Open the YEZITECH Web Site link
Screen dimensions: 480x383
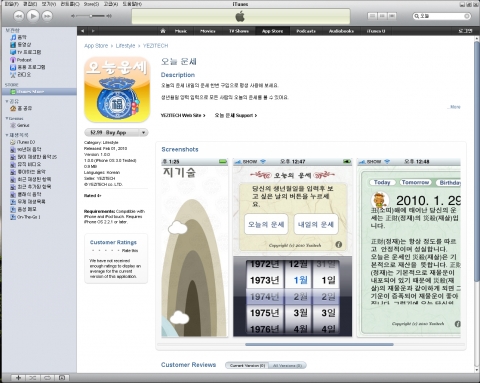(x=183, y=115)
